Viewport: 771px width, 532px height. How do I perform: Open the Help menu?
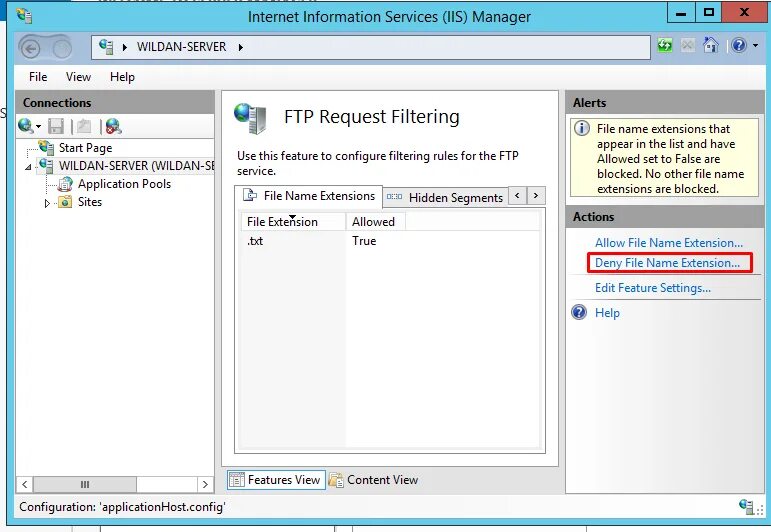click(122, 77)
